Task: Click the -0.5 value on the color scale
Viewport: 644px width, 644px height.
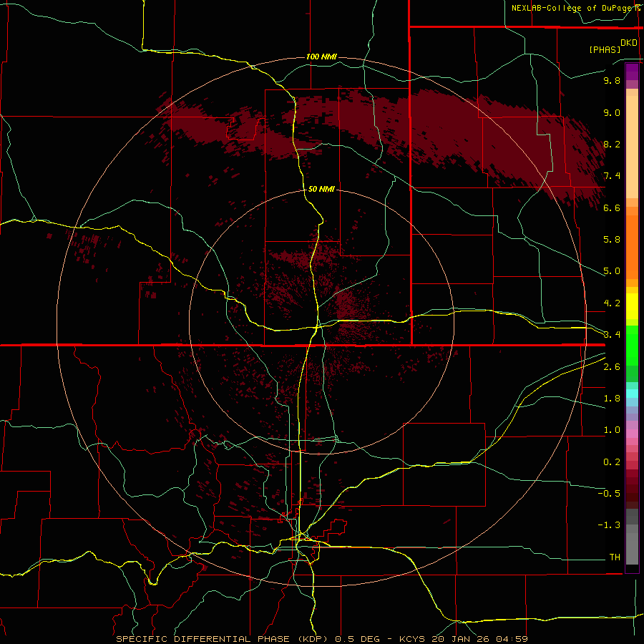Action: click(x=609, y=494)
